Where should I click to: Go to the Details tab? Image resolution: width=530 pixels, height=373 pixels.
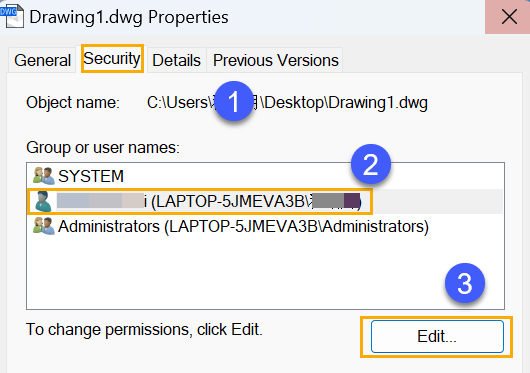pyautogui.click(x=176, y=60)
